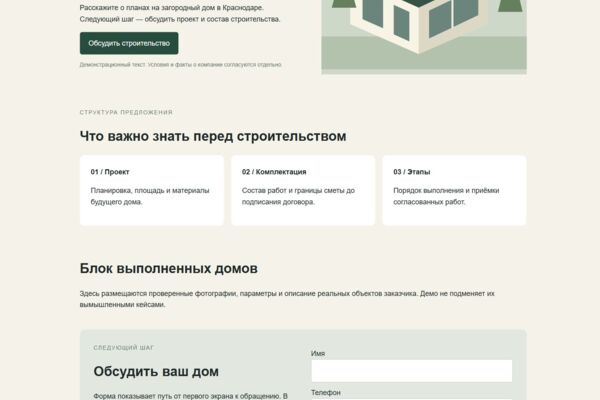Click text 'Порядок выполнения и приёмки согласованных работ.'
The image size is (600, 400).
pos(446,196)
